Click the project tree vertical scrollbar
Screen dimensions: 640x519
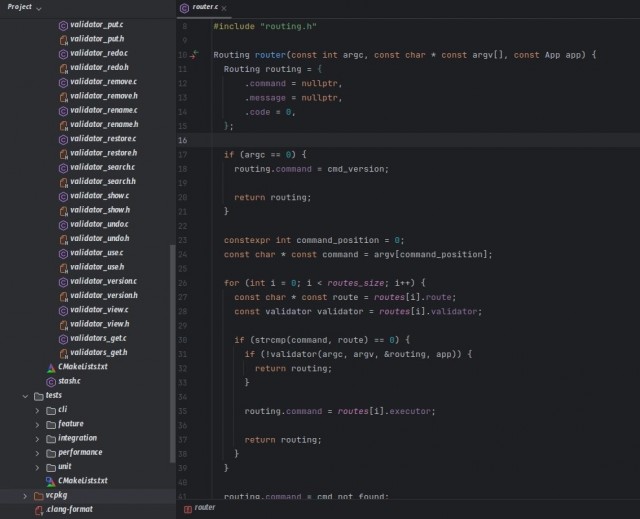coord(172,353)
